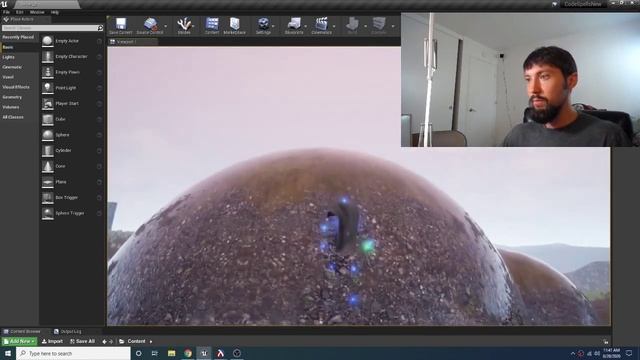Open File Explorer from the taskbar
This screenshot has height=360, width=640.
[x=171, y=353]
